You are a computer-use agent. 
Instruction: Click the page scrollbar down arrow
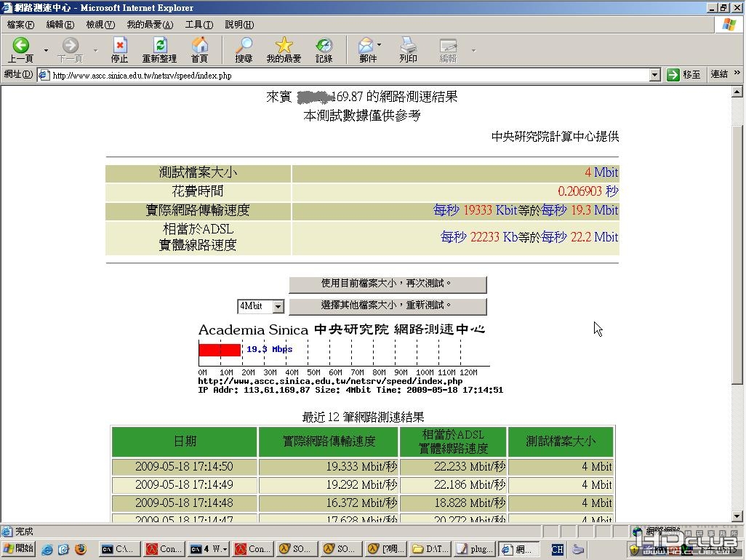[737, 516]
